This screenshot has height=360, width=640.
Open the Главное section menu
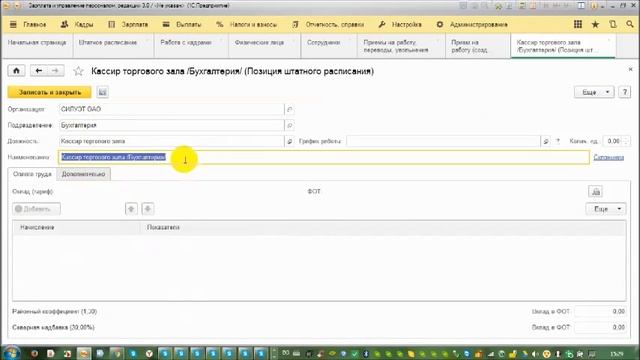pyautogui.click(x=28, y=24)
